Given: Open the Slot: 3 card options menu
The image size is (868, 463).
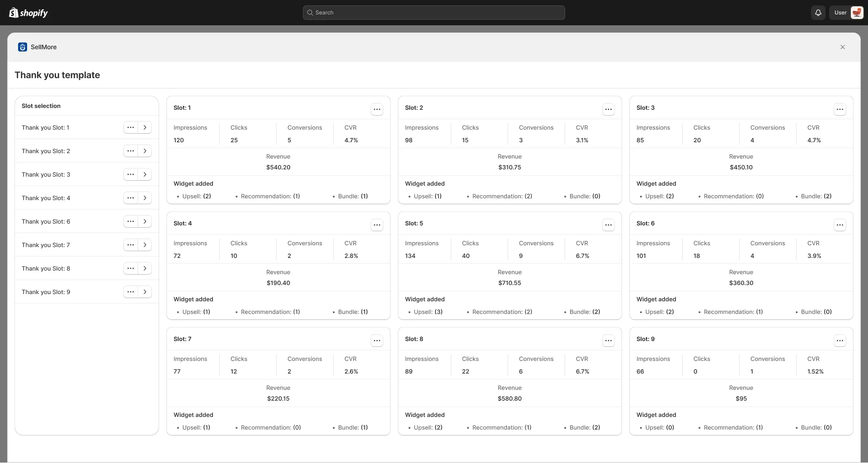Looking at the screenshot, I should click(x=840, y=109).
